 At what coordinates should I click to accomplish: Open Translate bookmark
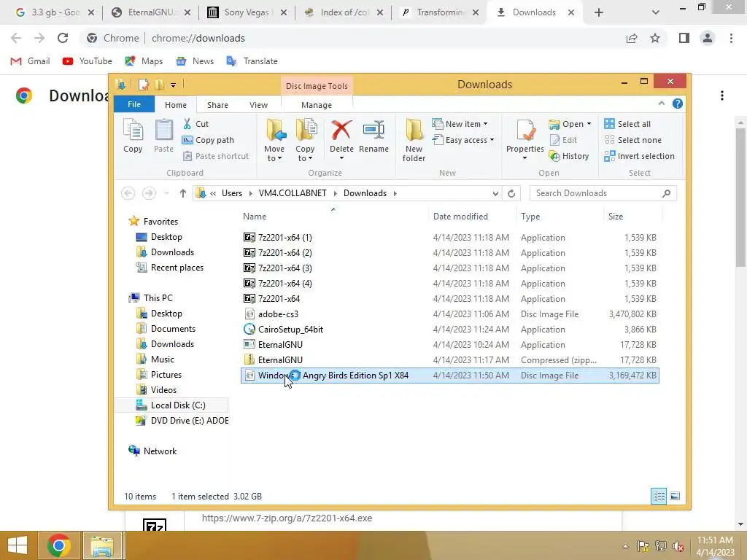pos(252,61)
